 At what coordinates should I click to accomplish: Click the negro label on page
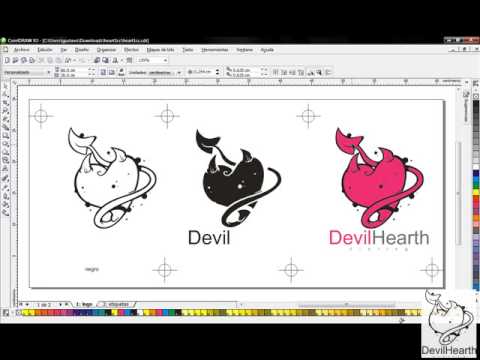92,269
